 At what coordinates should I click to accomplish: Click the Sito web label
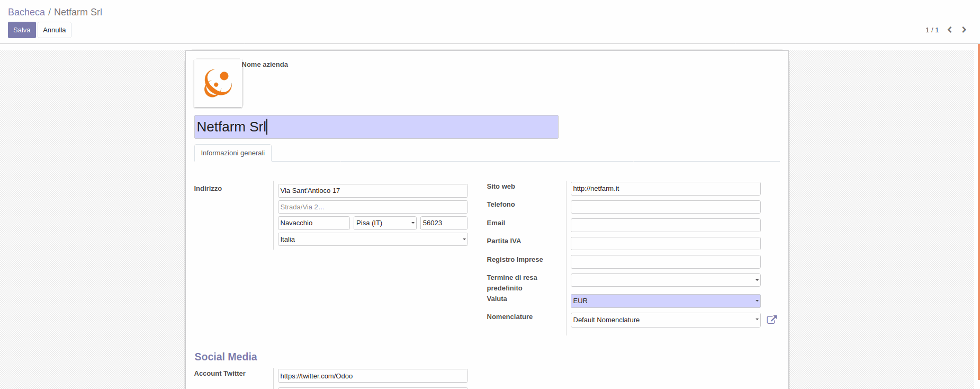501,187
